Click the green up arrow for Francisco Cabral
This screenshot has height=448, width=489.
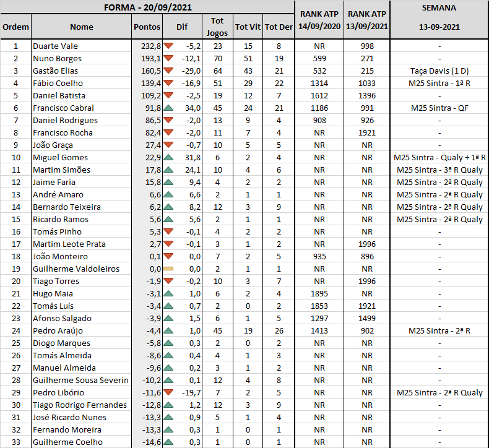coord(168,108)
